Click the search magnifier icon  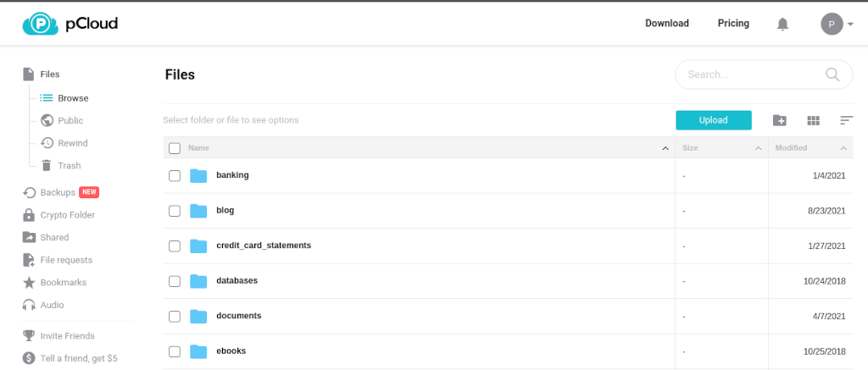point(832,75)
